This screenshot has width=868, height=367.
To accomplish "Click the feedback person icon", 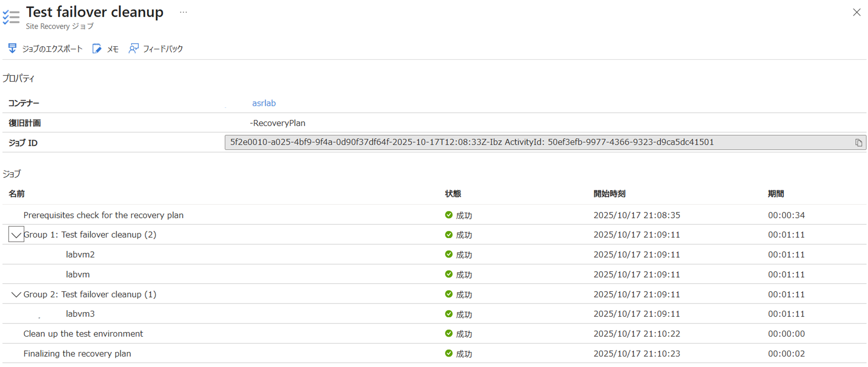I will pos(134,48).
